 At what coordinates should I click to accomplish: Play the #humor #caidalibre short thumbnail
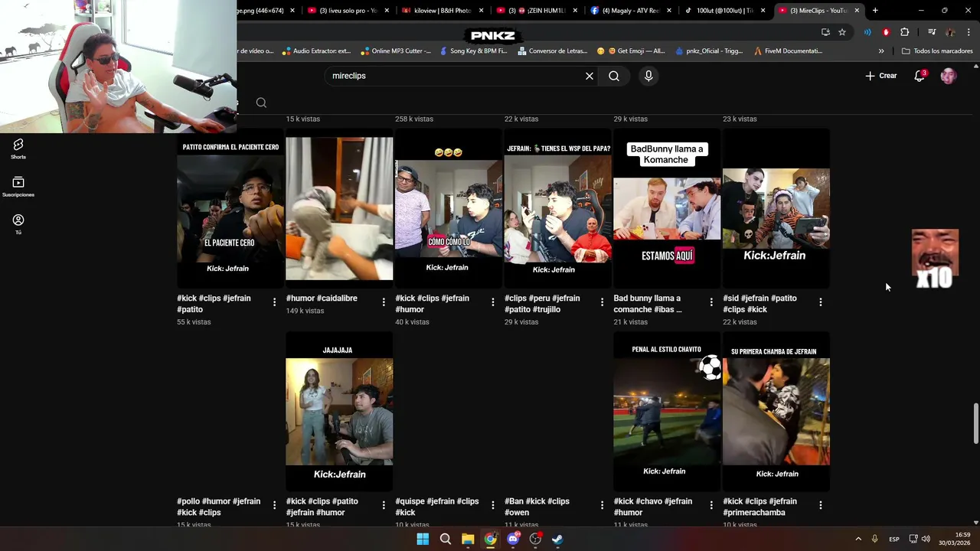339,208
